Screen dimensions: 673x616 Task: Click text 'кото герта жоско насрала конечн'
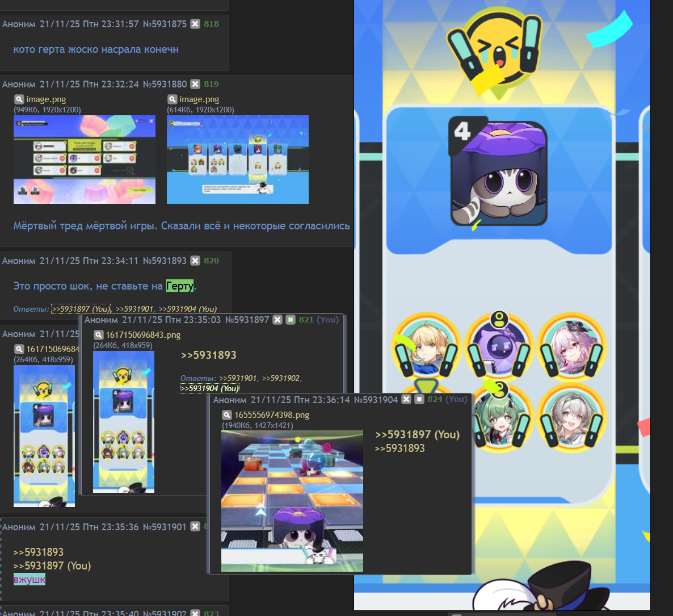pyautogui.click(x=96, y=49)
